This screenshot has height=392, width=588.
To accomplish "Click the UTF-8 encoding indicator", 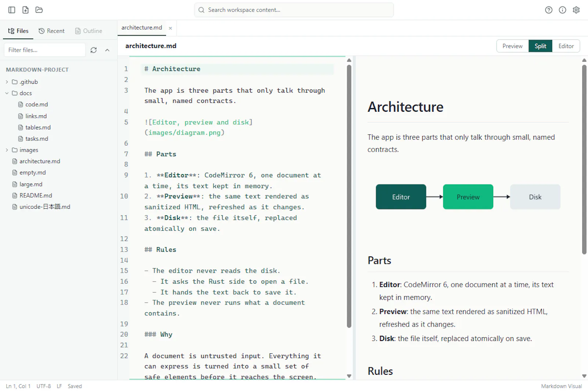I will pyautogui.click(x=44, y=386).
